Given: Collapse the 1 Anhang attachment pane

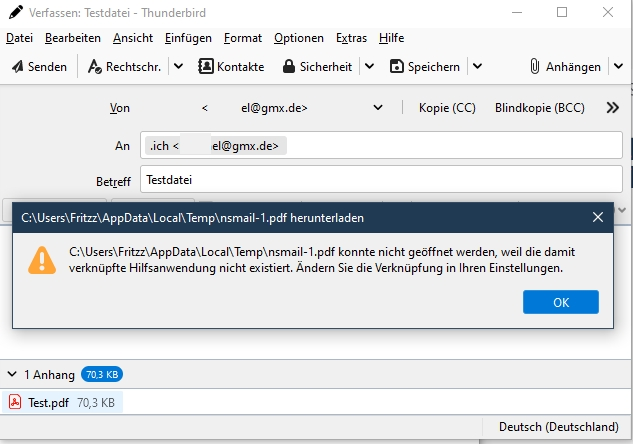Looking at the screenshot, I should click(x=11, y=375).
